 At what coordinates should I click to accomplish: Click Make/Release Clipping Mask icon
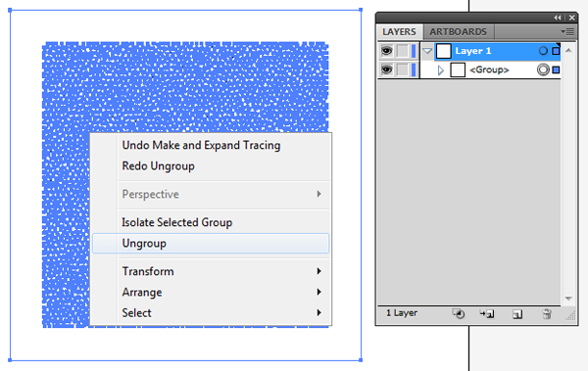[459, 313]
